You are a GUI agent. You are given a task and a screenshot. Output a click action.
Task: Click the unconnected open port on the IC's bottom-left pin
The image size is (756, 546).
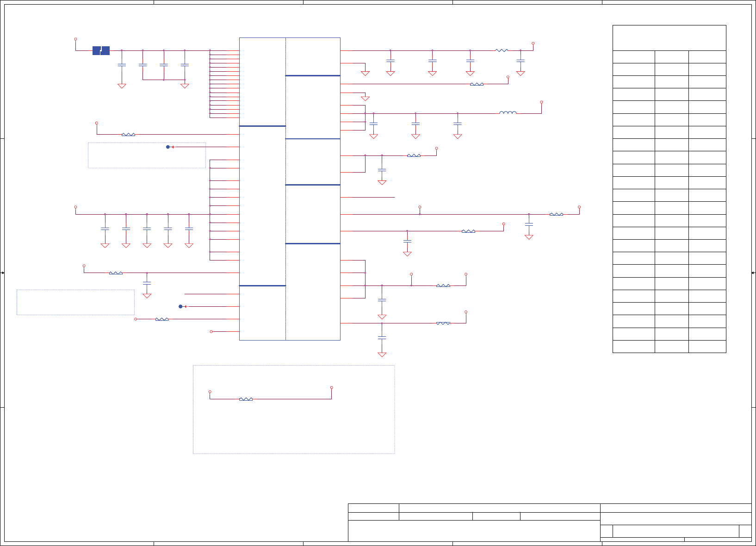pos(211,331)
